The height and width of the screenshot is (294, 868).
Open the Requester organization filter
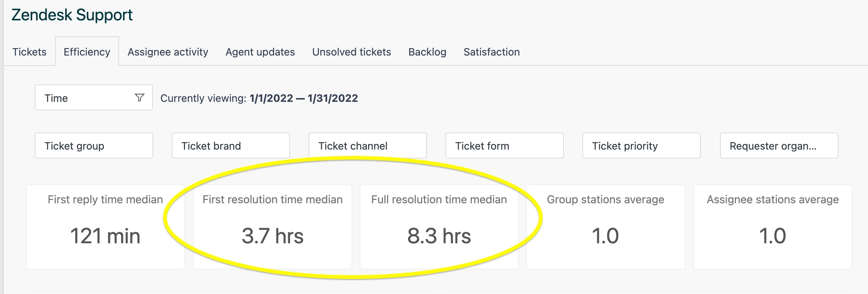[x=779, y=146]
